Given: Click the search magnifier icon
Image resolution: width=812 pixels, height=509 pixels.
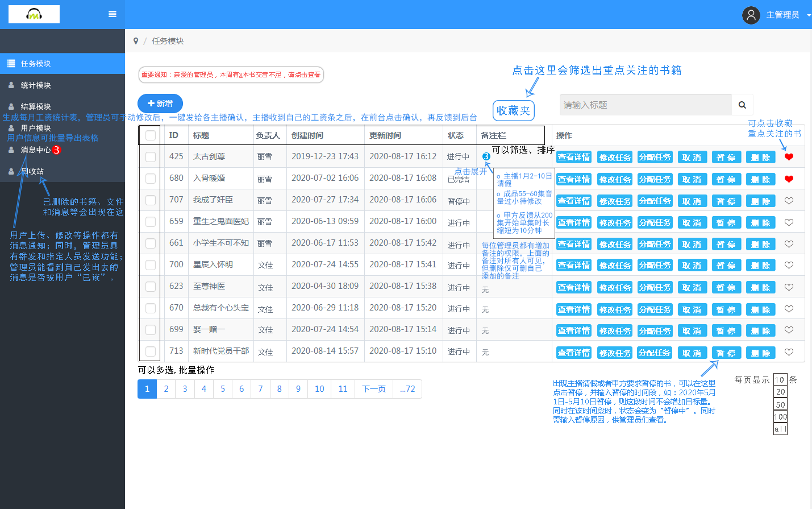Looking at the screenshot, I should click(742, 104).
